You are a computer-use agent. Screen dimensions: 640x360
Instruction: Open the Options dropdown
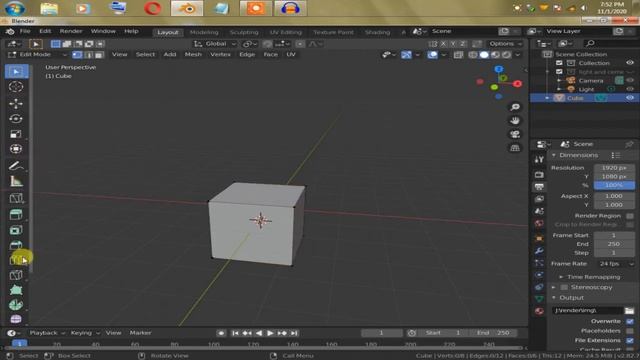[505, 44]
